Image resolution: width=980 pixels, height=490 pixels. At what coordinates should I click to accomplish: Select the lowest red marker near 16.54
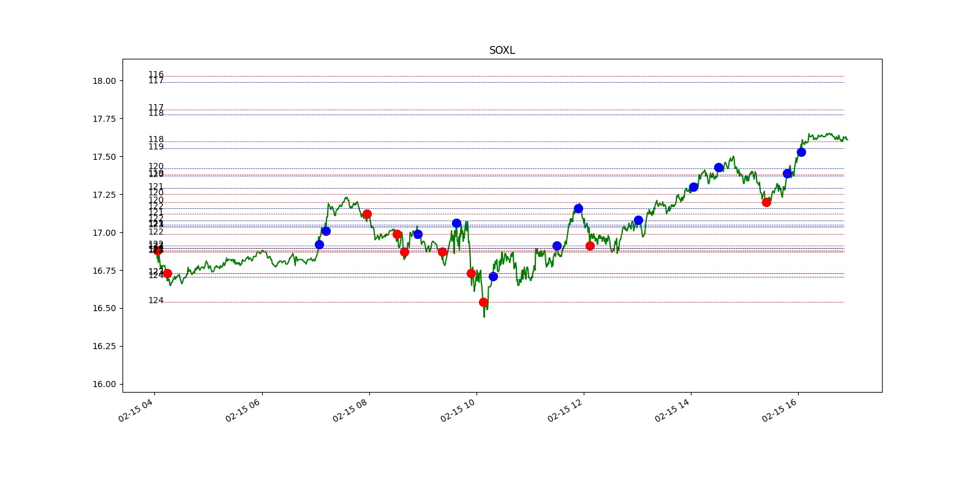(483, 302)
